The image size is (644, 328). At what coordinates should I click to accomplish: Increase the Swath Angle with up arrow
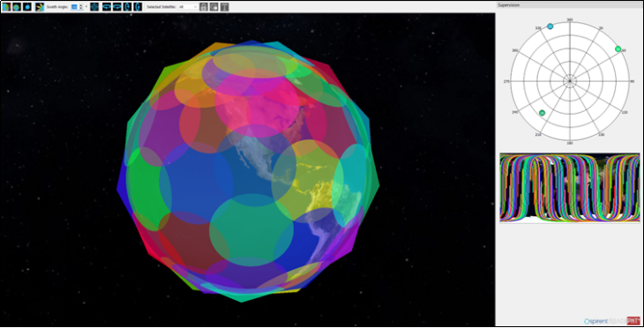coord(81,5)
